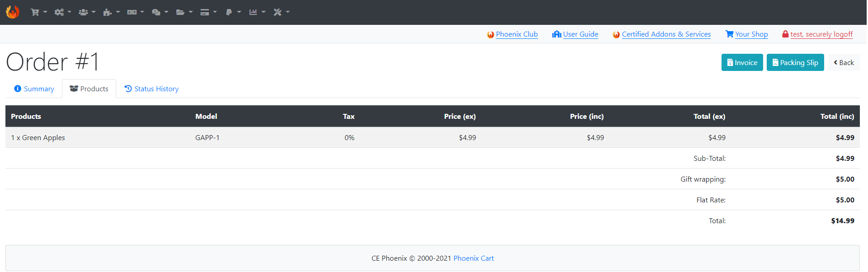
Task: Open the gears configuration menu
Action: 63,12
